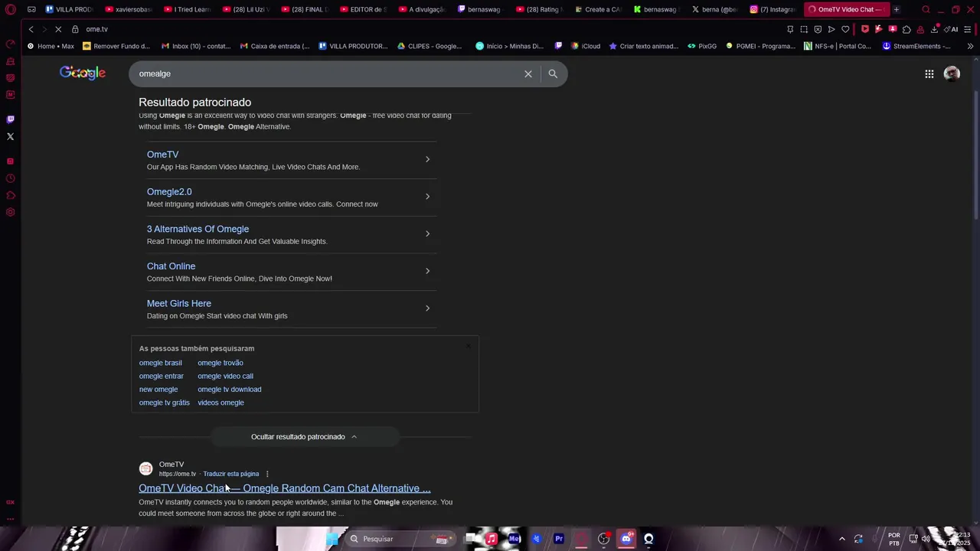Viewport: 980px width, 551px height.
Task: Open the AI assistant button
Action: click(x=952, y=29)
